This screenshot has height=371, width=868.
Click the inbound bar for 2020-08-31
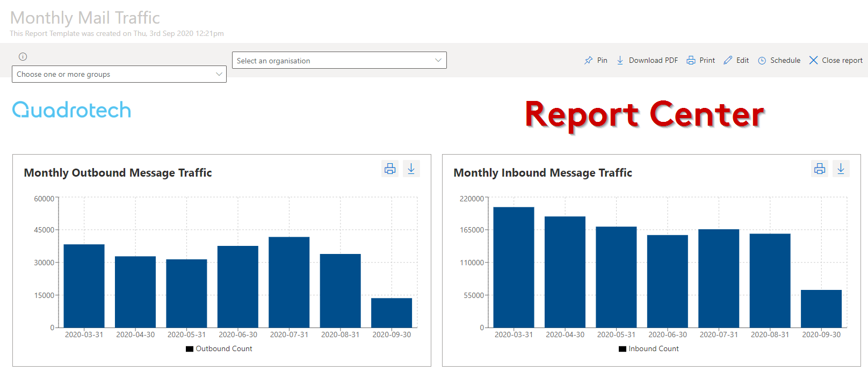(x=770, y=280)
